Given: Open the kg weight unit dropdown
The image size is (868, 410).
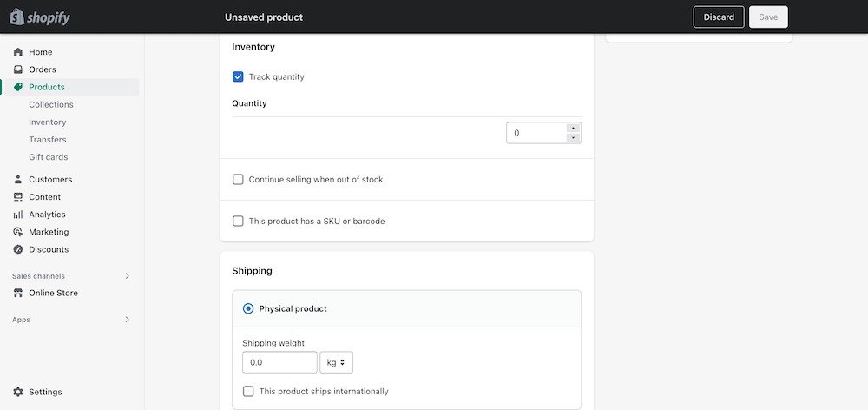Looking at the screenshot, I should point(336,362).
